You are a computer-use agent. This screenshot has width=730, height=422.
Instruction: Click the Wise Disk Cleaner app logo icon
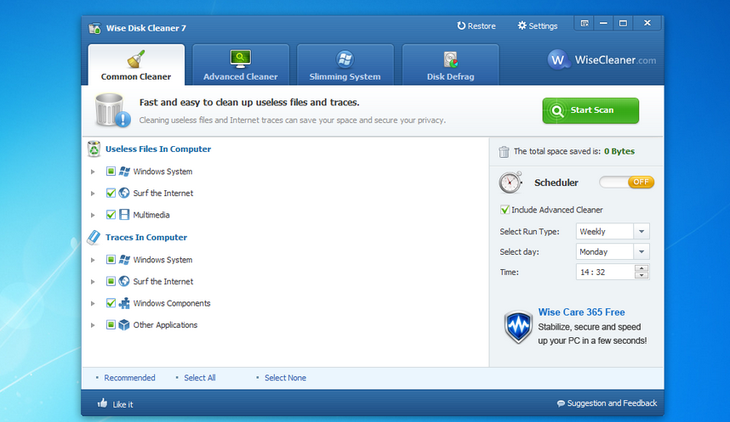click(x=95, y=28)
